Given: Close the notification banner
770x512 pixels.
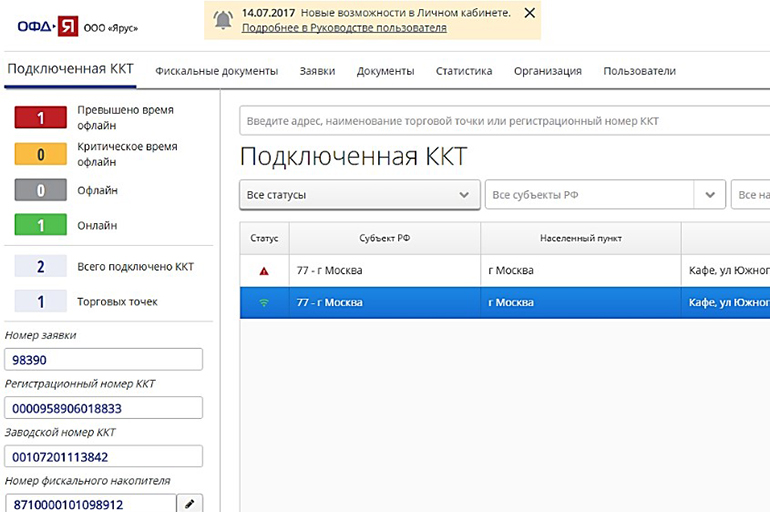Looking at the screenshot, I should point(529,13).
